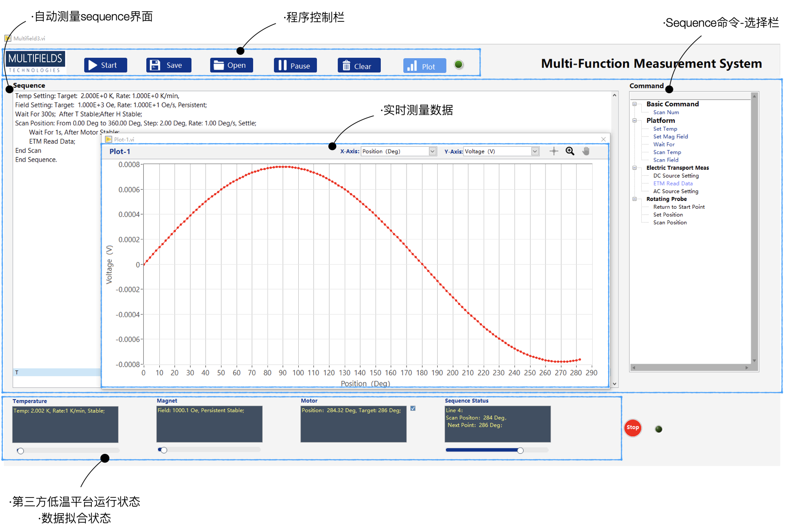The height and width of the screenshot is (532, 788).
Task: Click the Set Mag Field command
Action: click(x=670, y=137)
